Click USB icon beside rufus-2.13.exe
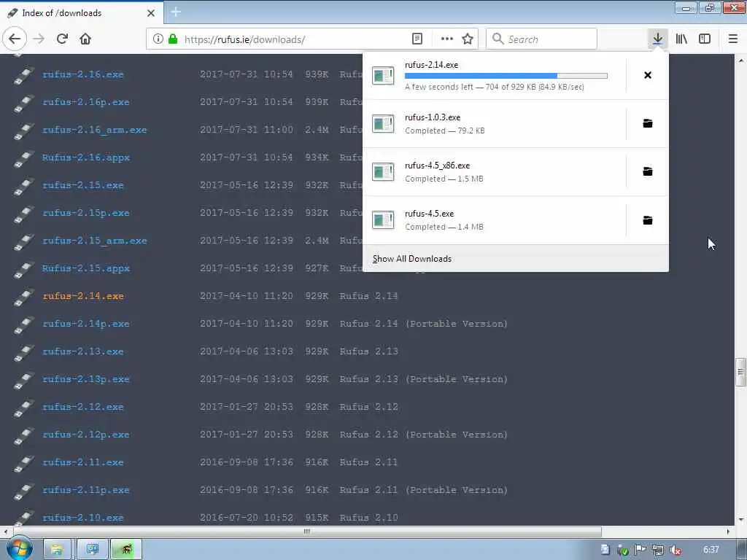 point(24,353)
